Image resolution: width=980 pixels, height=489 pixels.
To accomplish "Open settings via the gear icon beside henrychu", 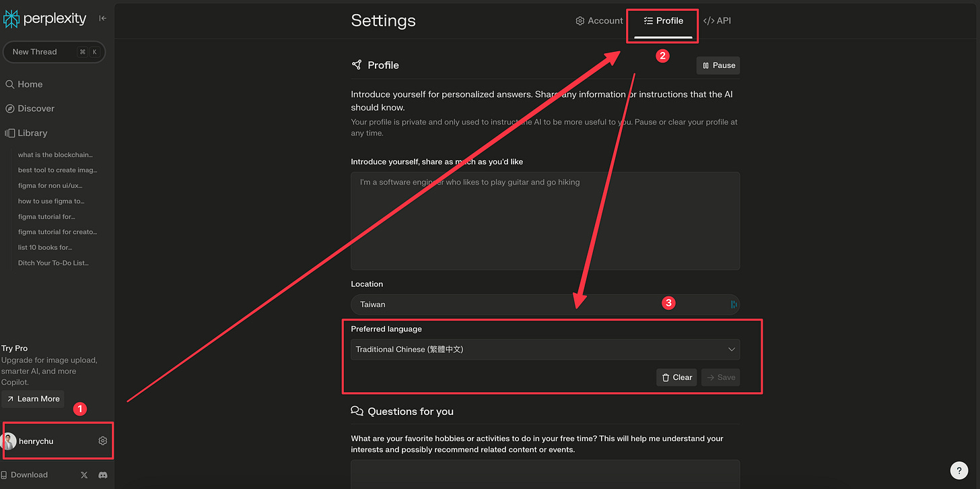I will (x=103, y=441).
